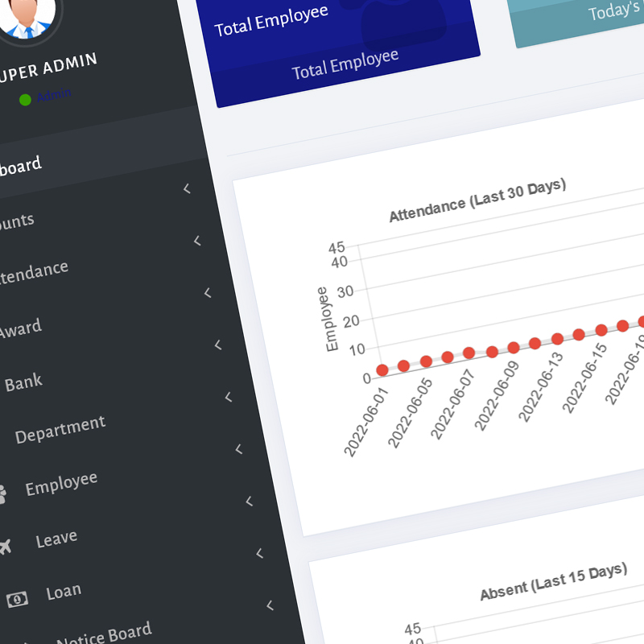Screen dimensions: 644x644
Task: Click the blue Admin role link
Action: coord(54,95)
